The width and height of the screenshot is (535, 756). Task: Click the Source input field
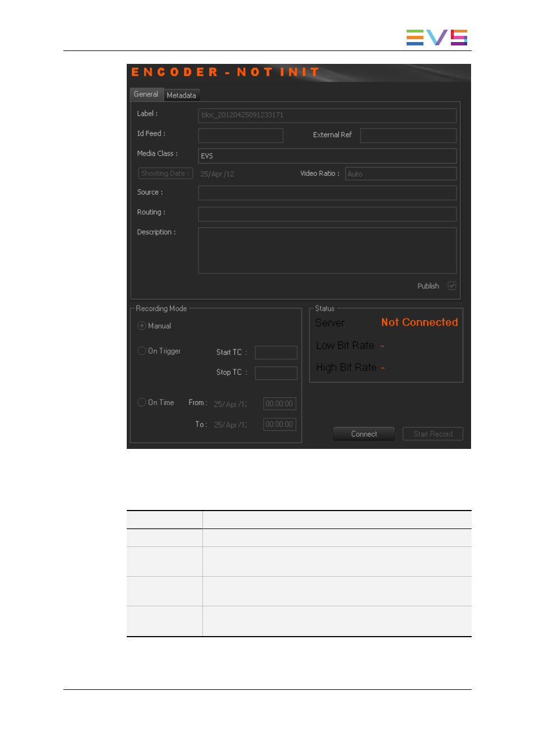coord(327,193)
